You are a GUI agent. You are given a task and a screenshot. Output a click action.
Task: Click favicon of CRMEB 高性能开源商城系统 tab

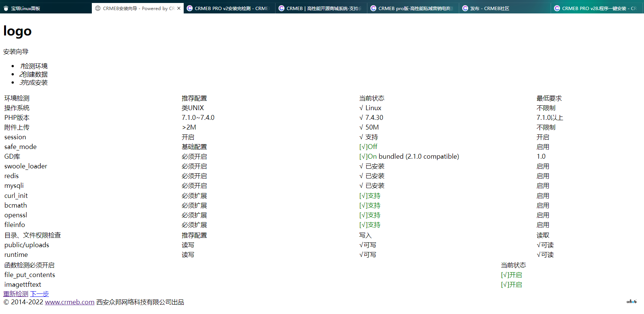(281, 8)
